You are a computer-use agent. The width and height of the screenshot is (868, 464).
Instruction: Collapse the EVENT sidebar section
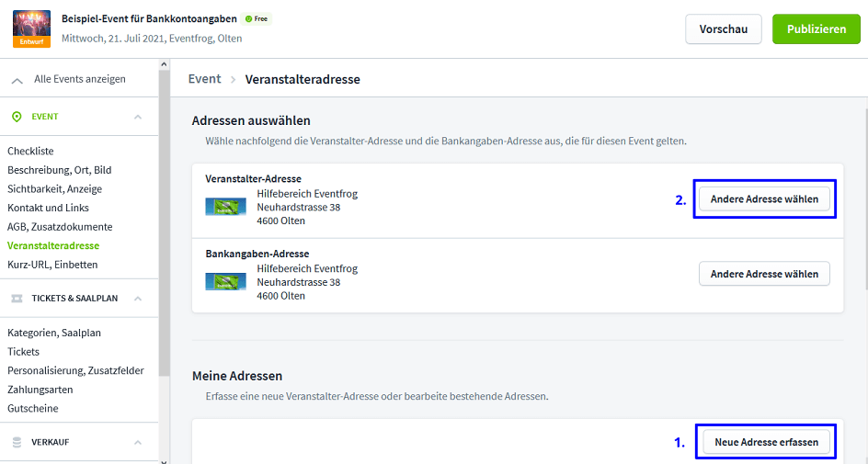(x=138, y=117)
